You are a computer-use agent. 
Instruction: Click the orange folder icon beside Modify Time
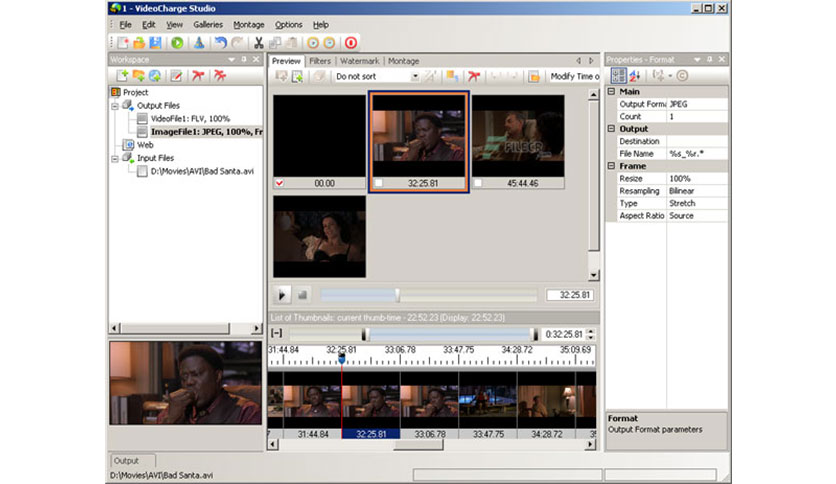[x=534, y=76]
